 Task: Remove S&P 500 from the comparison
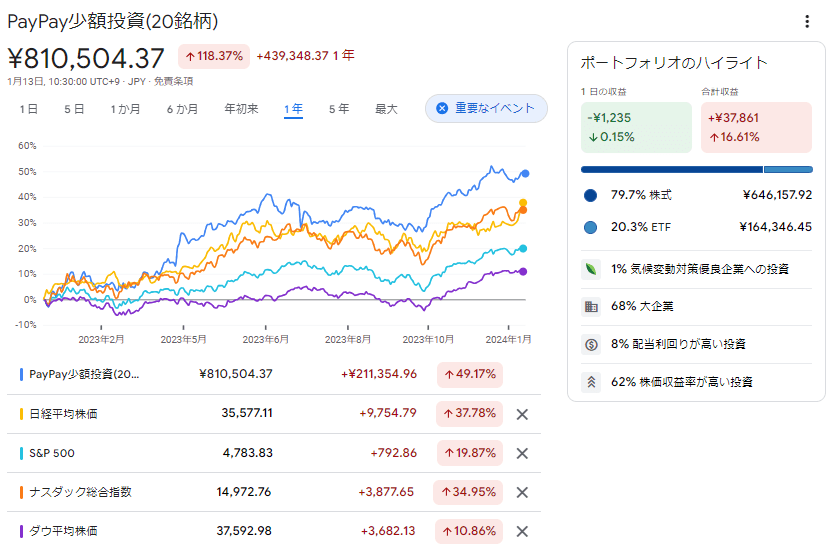click(x=521, y=453)
